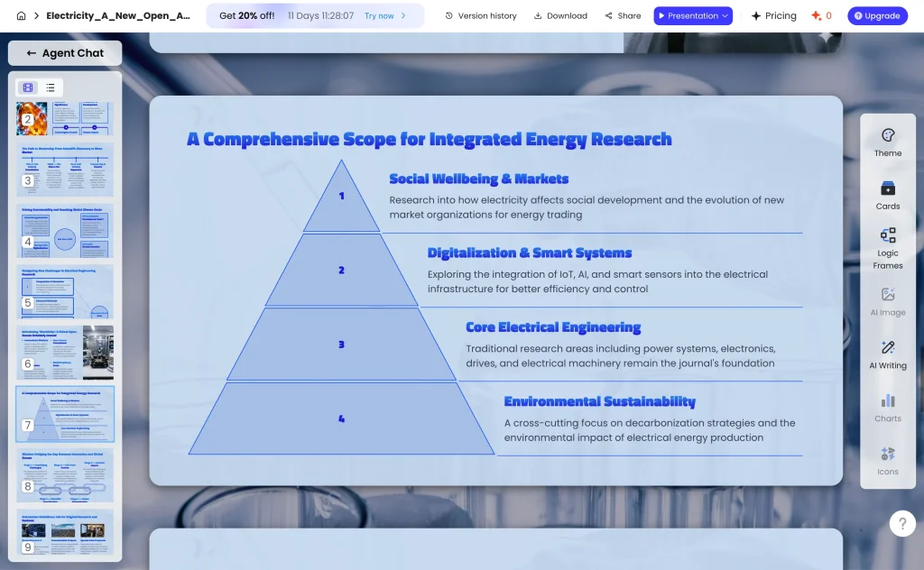
Task: Click the decarbonization strategies description text
Action: [x=650, y=430]
